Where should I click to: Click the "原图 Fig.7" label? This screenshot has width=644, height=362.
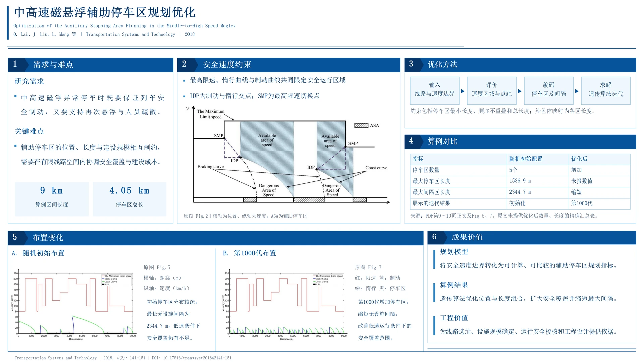click(x=368, y=267)
